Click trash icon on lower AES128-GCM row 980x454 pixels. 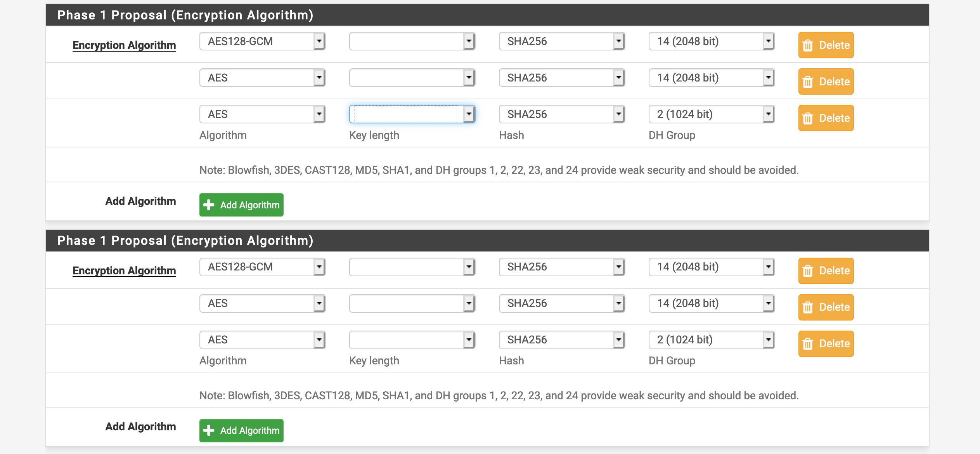[808, 271]
